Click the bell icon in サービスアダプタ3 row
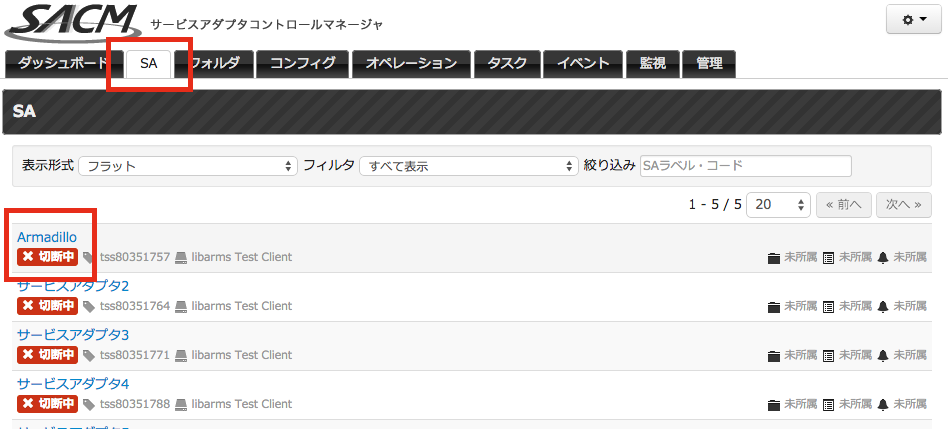 (883, 356)
